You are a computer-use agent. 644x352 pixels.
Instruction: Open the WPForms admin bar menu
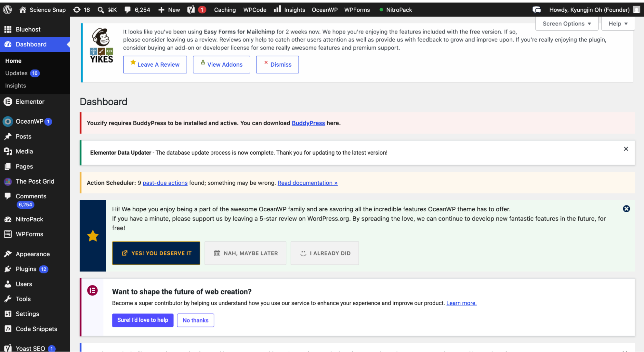click(357, 10)
